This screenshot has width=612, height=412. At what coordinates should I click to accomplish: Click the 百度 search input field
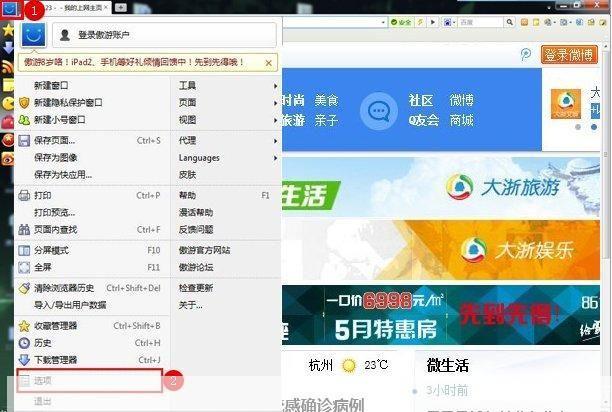click(480, 22)
